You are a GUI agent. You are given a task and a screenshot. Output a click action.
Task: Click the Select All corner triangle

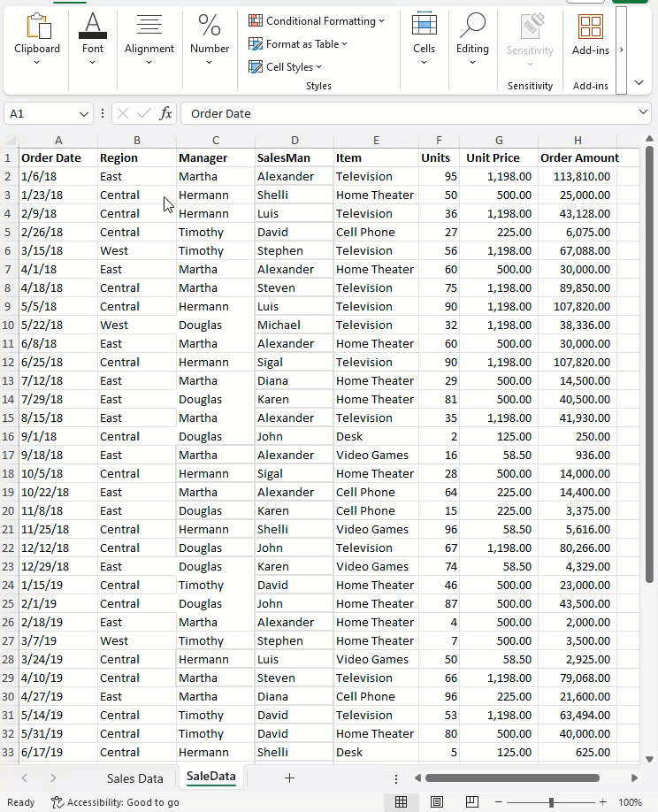(11, 141)
